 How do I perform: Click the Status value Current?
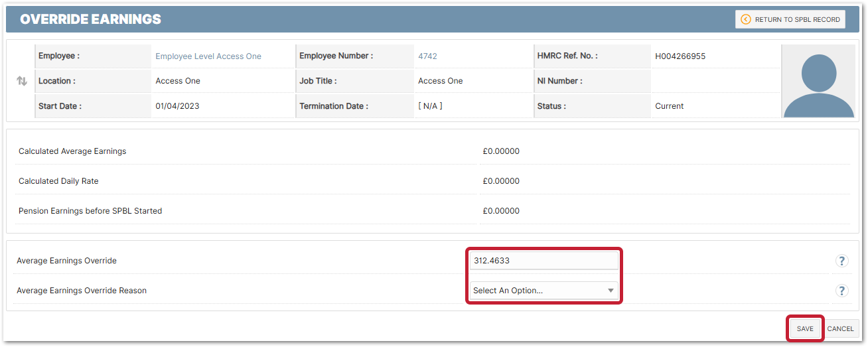[669, 106]
